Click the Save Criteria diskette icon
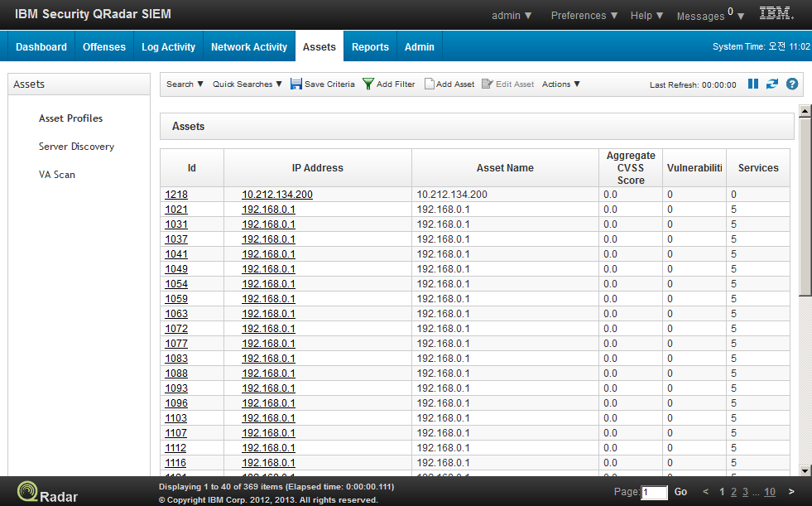The width and height of the screenshot is (812, 506). 296,84
